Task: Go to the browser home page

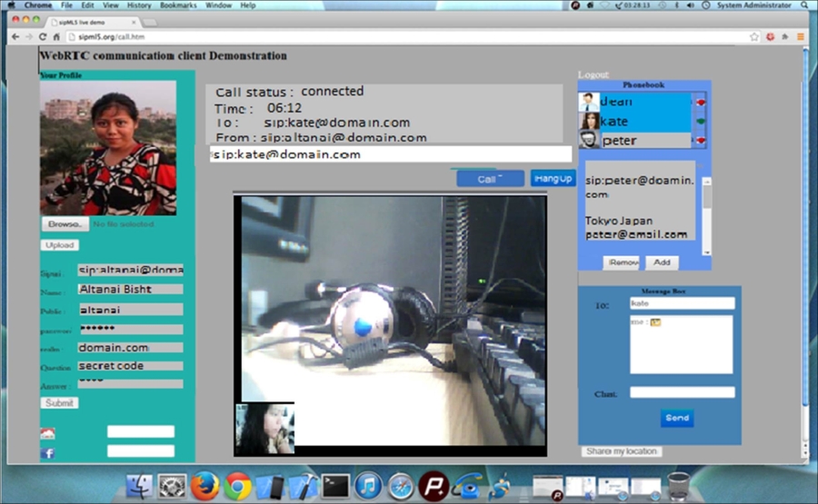Action: (x=56, y=36)
